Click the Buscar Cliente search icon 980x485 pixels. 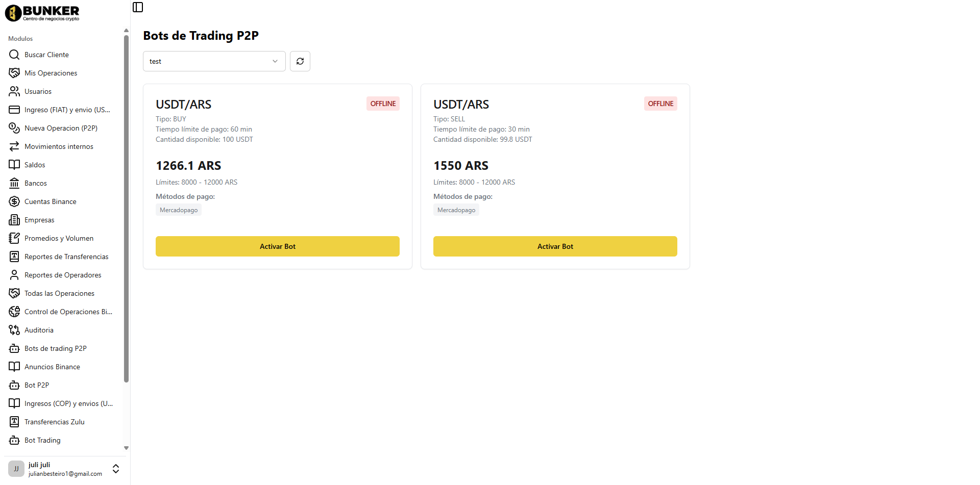[14, 55]
